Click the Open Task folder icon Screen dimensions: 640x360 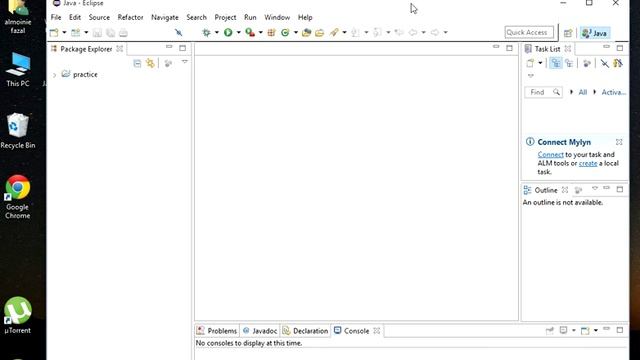tap(320, 33)
